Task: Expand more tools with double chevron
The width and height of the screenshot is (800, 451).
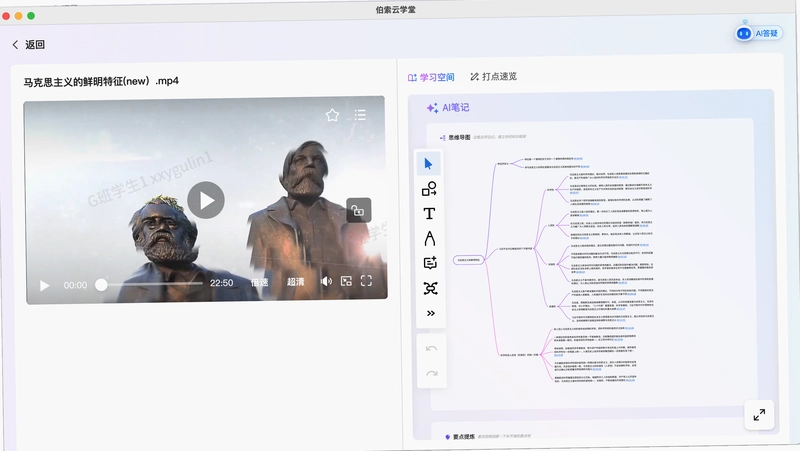Action: tap(431, 313)
